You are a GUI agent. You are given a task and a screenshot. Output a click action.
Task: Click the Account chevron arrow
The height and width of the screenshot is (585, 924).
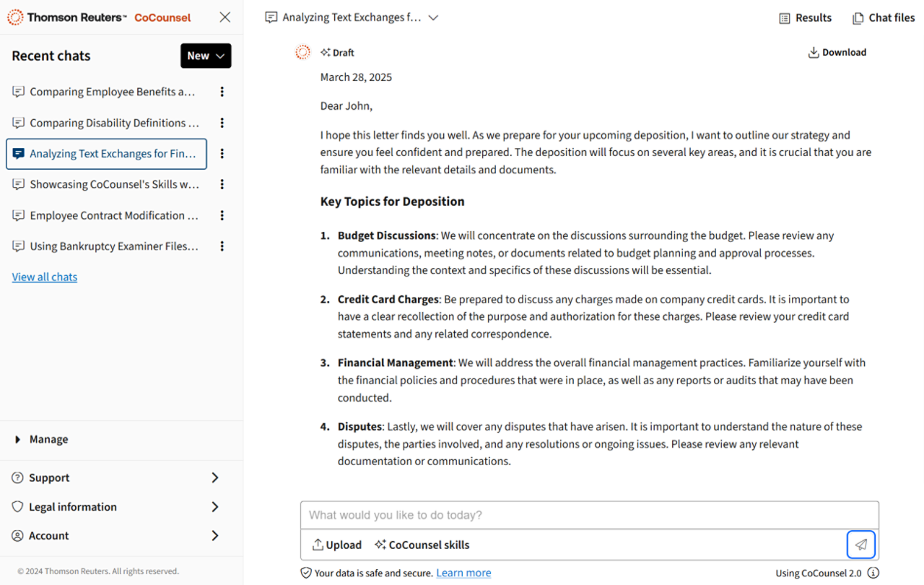point(215,536)
